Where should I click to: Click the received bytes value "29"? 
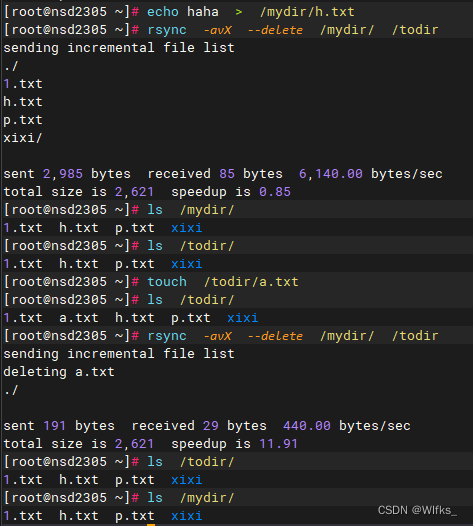(211, 426)
